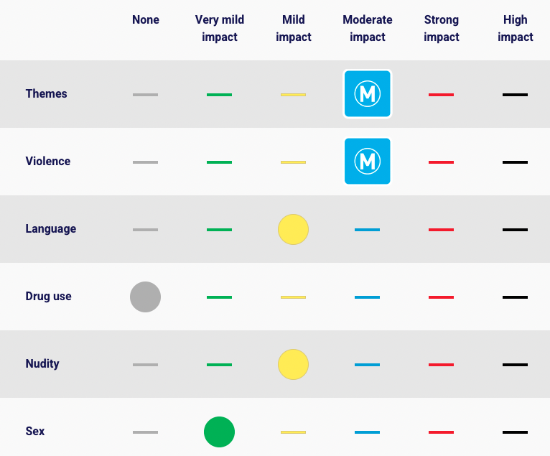Click the Themes row label
The image size is (550, 456).
click(x=46, y=94)
